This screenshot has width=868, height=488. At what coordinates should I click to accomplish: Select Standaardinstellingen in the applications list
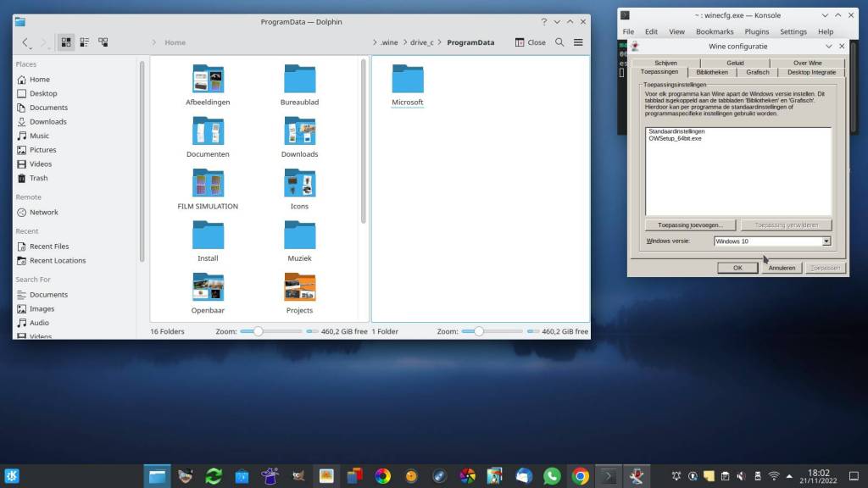coord(676,131)
